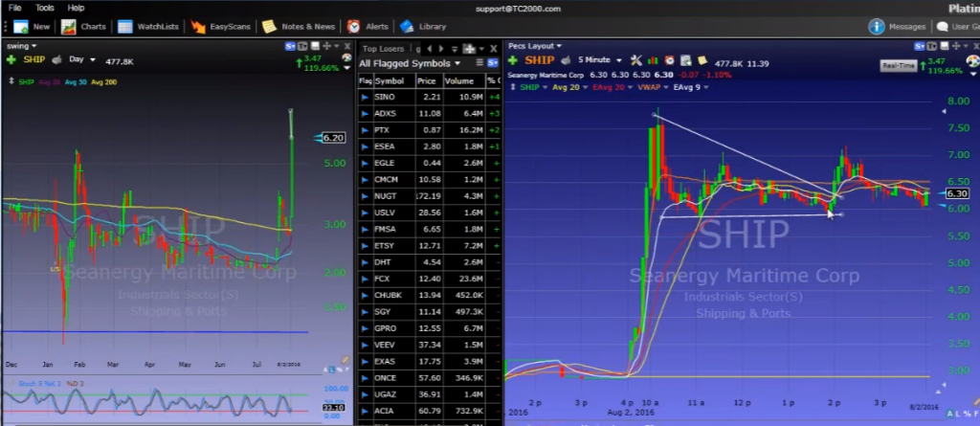Click the pencil drawing tool icon on swing chart
The width and height of the screenshot is (980, 426).
345,360
